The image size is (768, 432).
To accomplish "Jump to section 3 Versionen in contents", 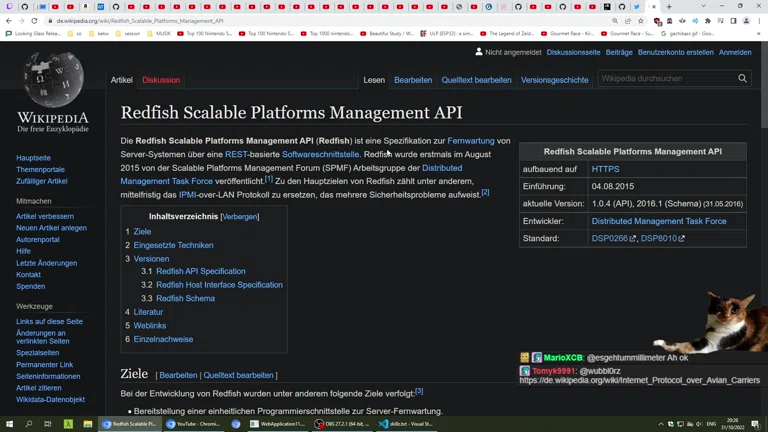I will (x=151, y=259).
